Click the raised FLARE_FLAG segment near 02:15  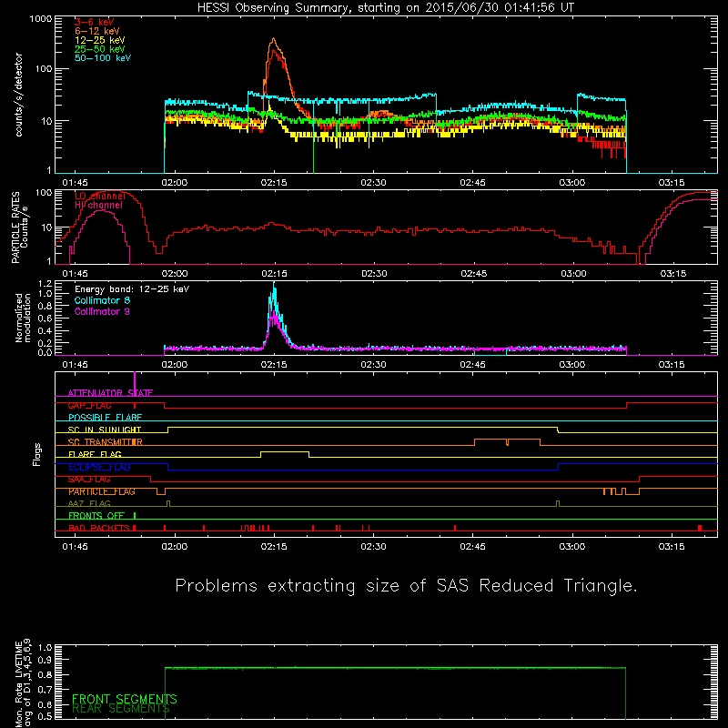pyautogui.click(x=285, y=451)
